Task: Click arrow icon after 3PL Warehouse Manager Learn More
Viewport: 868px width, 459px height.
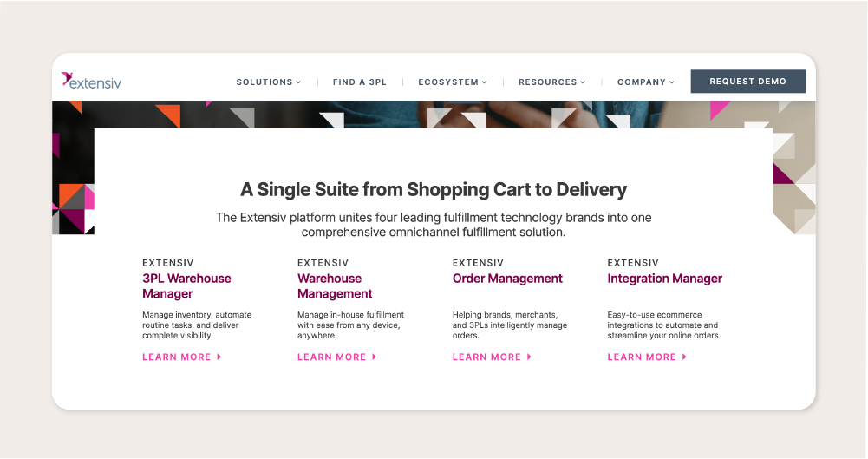Action: pos(219,357)
